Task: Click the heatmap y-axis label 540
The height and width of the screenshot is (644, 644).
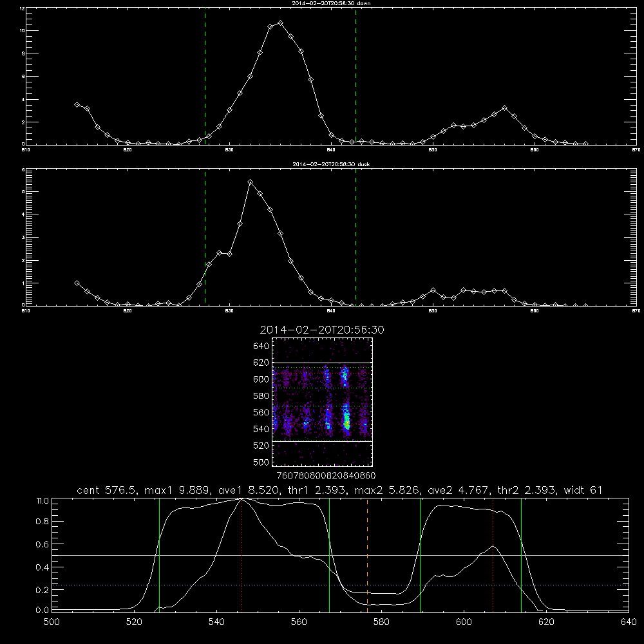Action: click(x=261, y=429)
